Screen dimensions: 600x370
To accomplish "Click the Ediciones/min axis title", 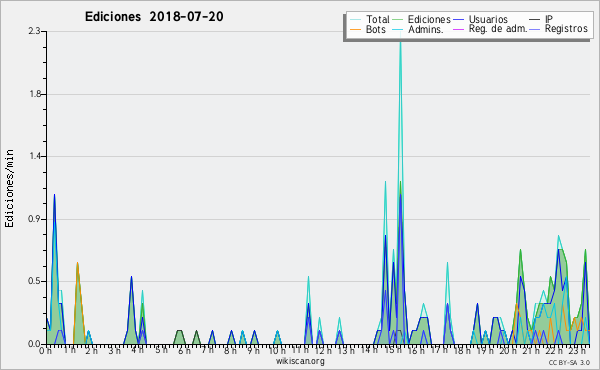I will tap(9, 188).
